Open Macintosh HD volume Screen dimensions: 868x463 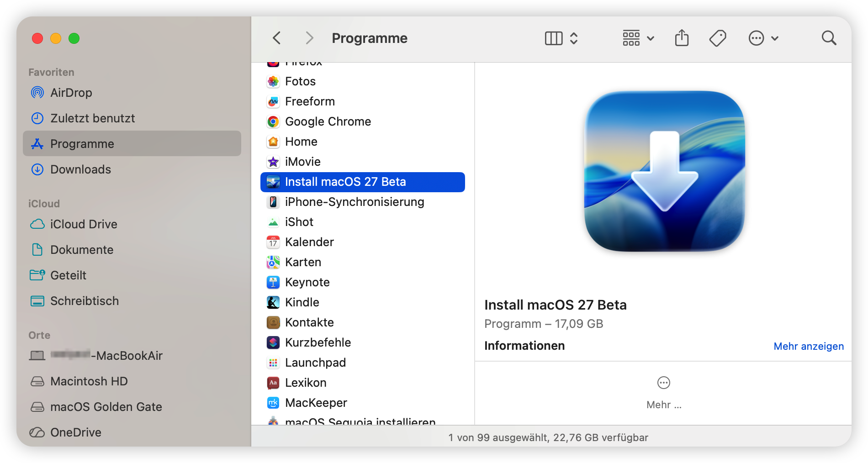[132, 381]
